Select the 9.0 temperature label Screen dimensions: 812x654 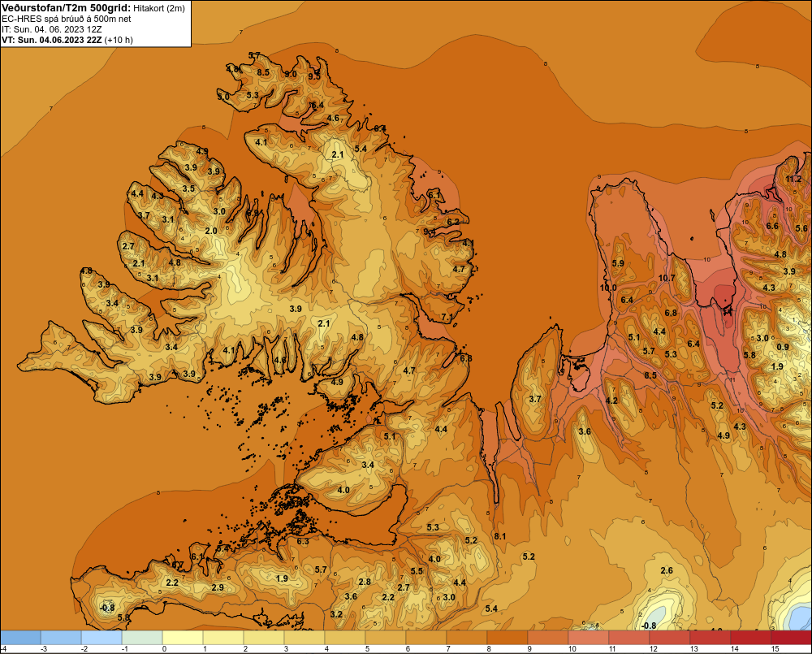click(x=291, y=74)
